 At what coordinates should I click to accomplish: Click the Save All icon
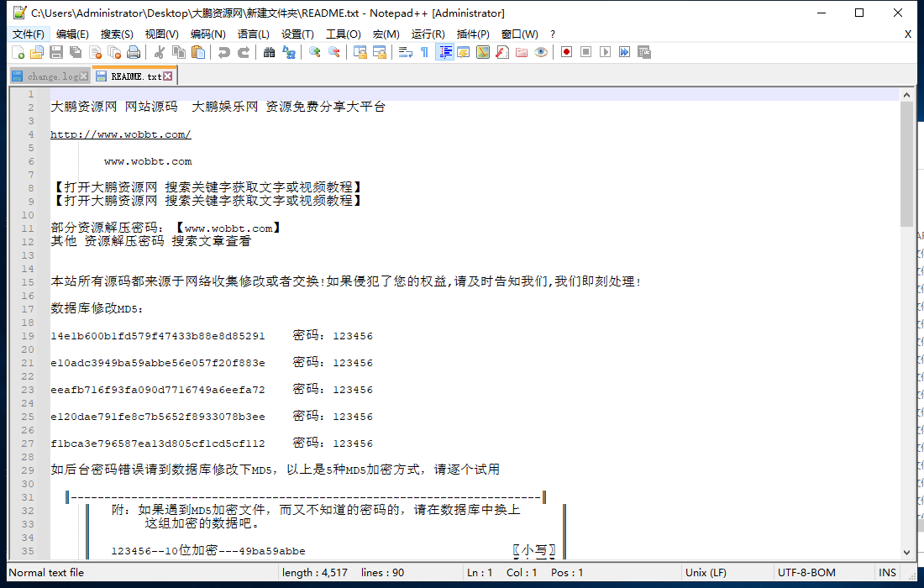pos(75,52)
